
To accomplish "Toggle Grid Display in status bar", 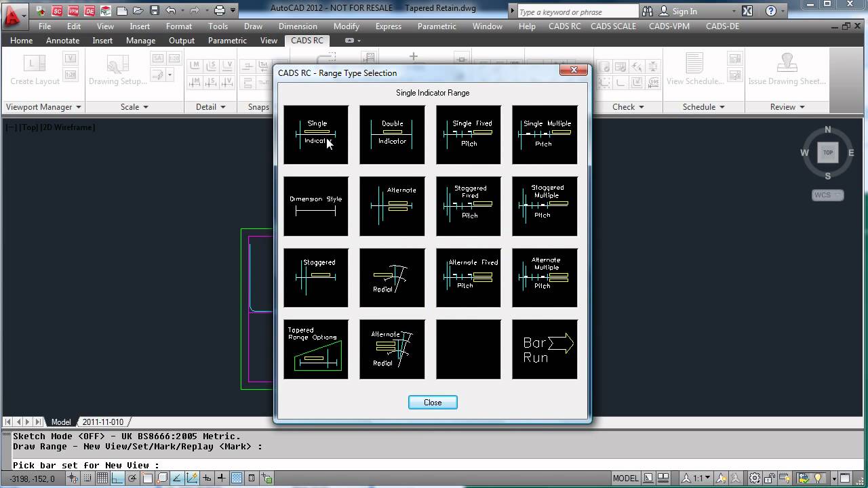I will pyautogui.click(x=102, y=479).
